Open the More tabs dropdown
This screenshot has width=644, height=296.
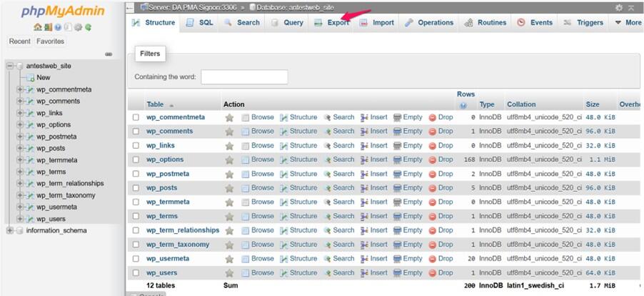[x=628, y=23]
